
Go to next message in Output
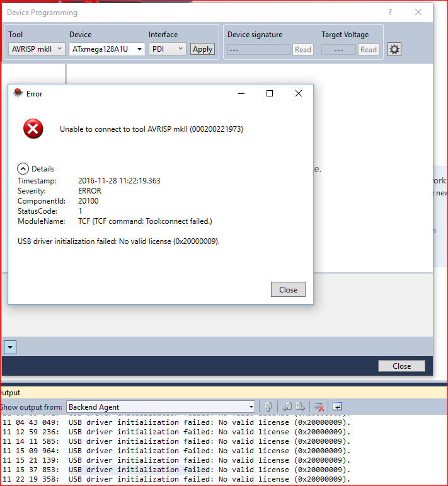300,407
